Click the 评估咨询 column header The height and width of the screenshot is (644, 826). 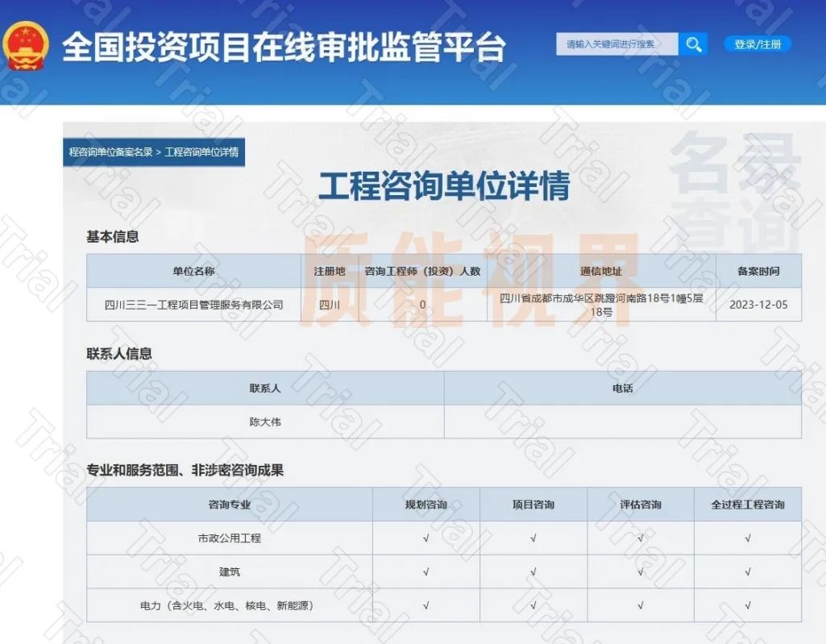[641, 505]
